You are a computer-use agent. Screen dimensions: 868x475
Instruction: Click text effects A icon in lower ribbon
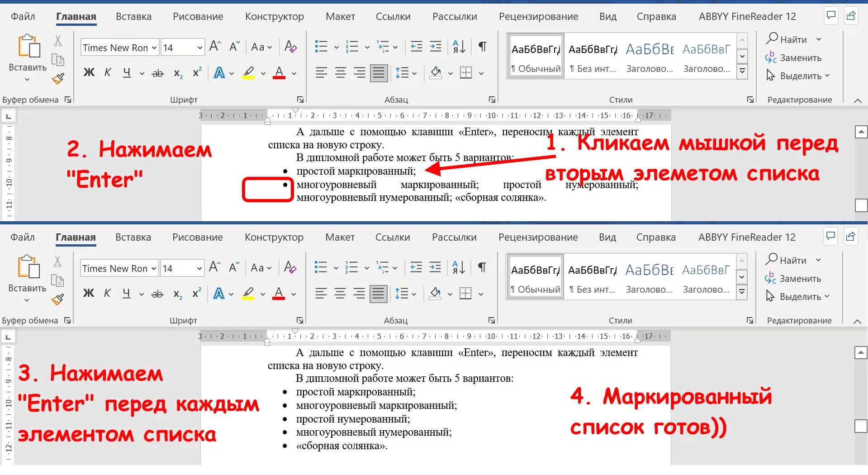click(219, 294)
